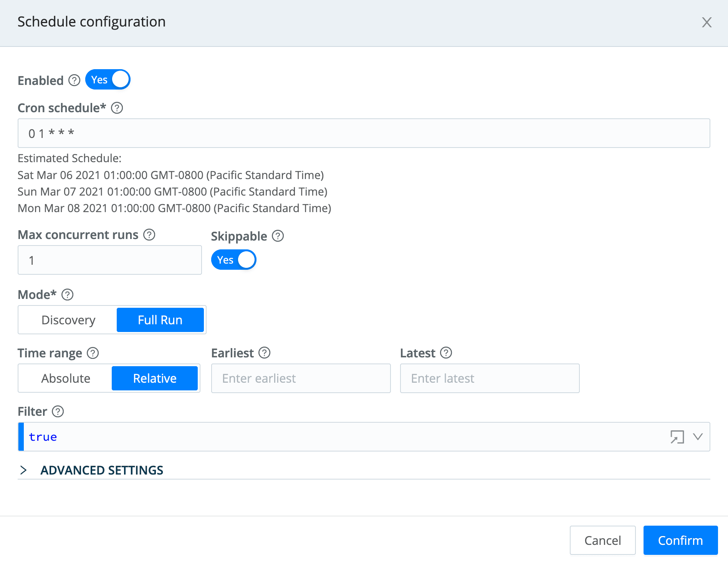Click the Cron schedule help icon
The image size is (728, 561).
click(x=117, y=108)
